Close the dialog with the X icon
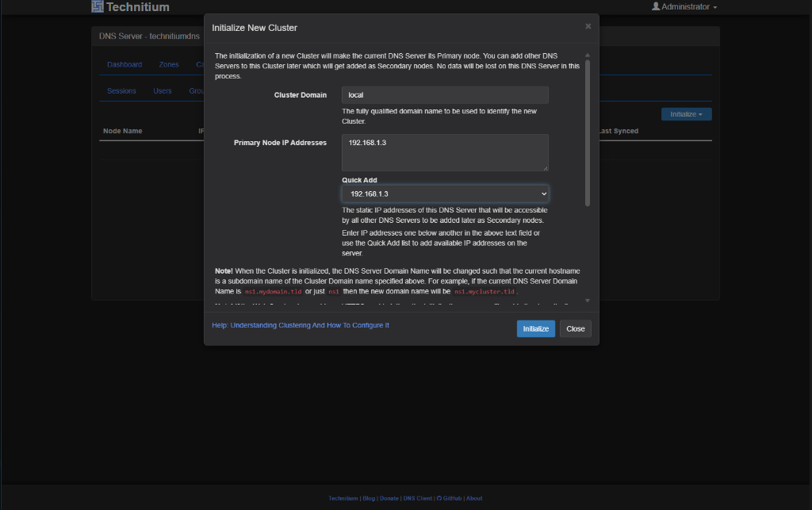Image resolution: width=812 pixels, height=510 pixels. (x=588, y=26)
